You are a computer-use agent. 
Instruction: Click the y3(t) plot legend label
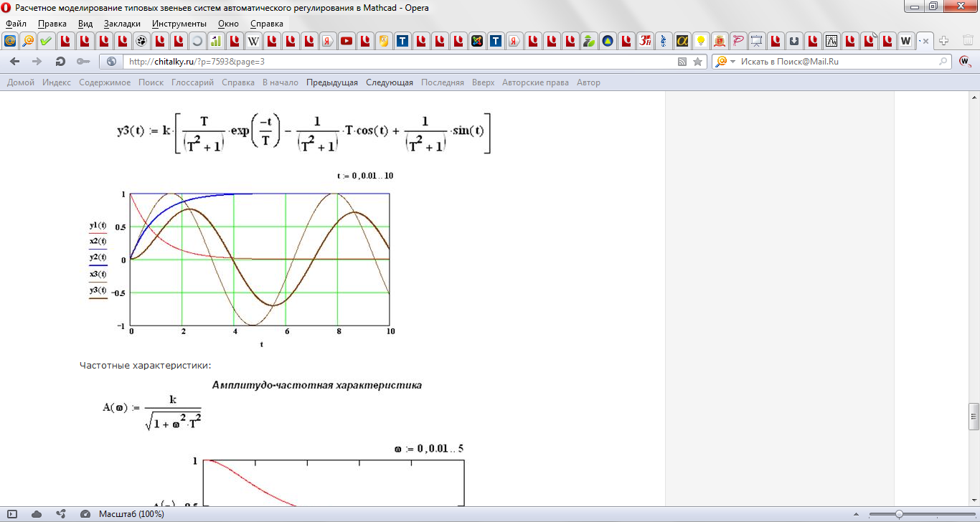(x=98, y=290)
